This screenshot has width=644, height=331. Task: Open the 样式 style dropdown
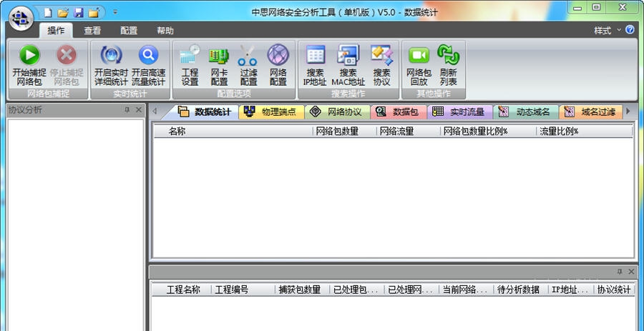[x=608, y=31]
